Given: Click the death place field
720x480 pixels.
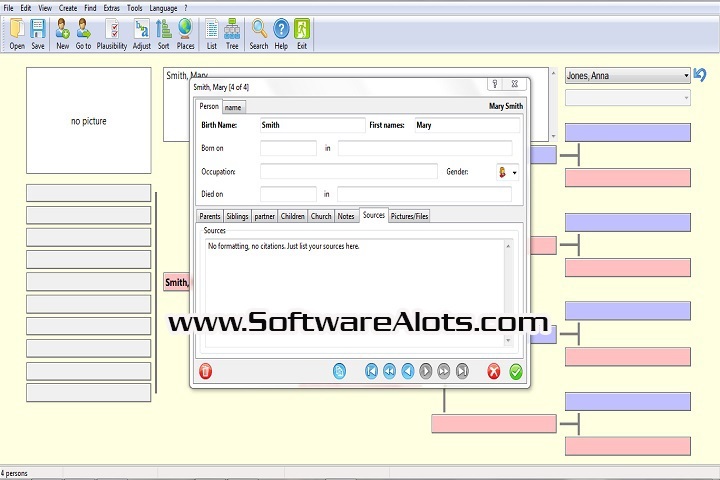Looking at the screenshot, I should click(425, 194).
